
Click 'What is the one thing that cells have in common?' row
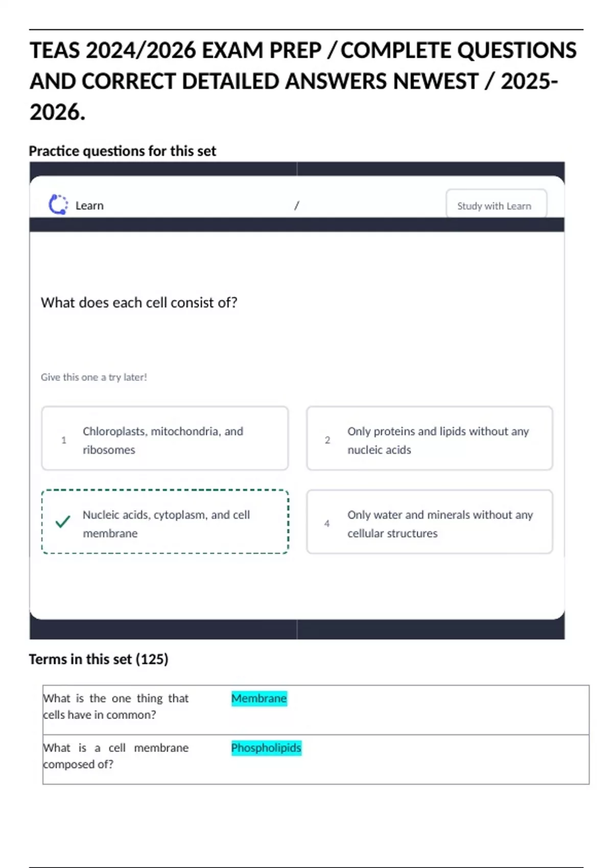click(116, 707)
